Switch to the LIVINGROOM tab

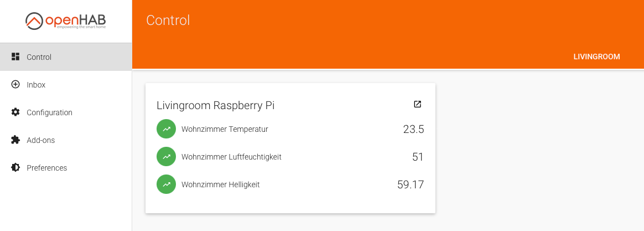click(596, 57)
